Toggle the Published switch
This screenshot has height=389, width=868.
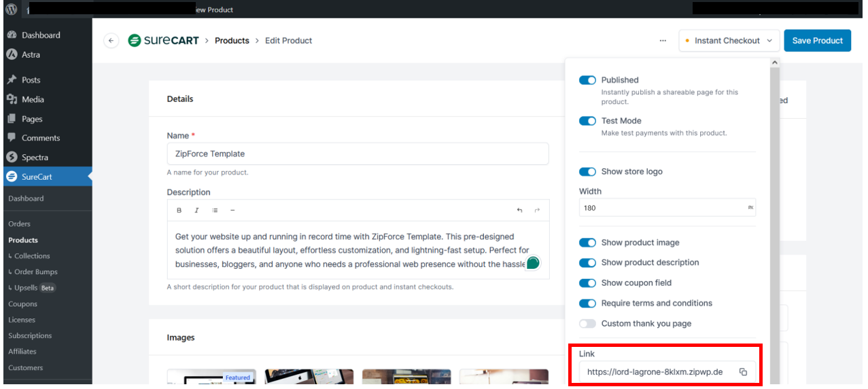point(587,80)
